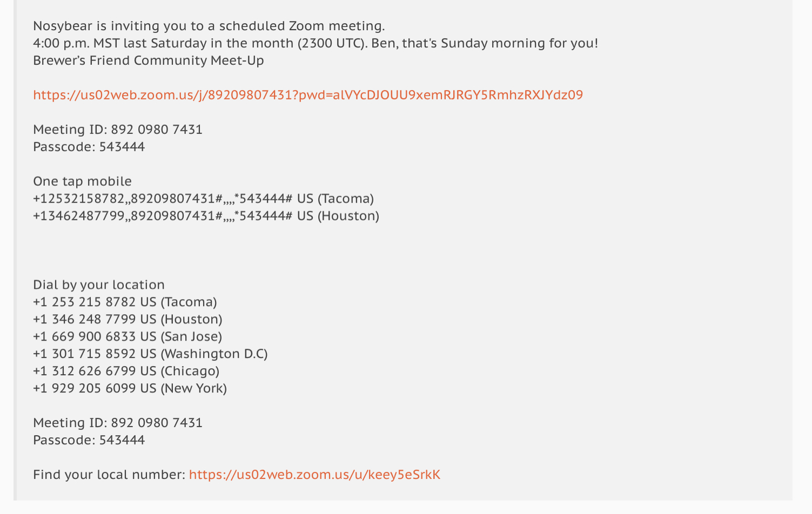
Task: Click the Chicago dial-in number
Action: tap(126, 371)
